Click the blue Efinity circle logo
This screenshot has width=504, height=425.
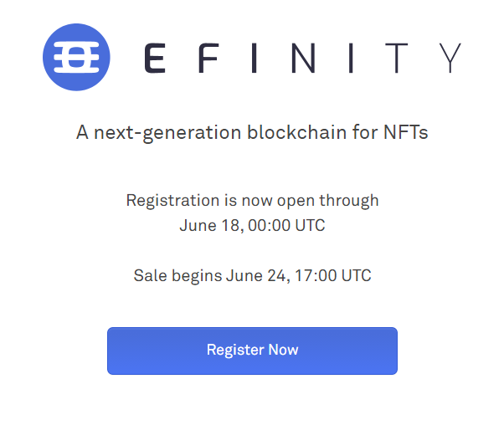pos(76,57)
